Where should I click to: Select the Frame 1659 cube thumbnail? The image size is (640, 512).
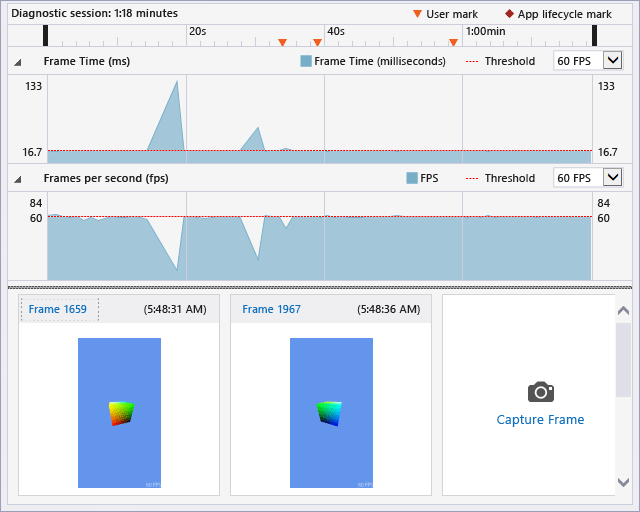[x=119, y=412]
